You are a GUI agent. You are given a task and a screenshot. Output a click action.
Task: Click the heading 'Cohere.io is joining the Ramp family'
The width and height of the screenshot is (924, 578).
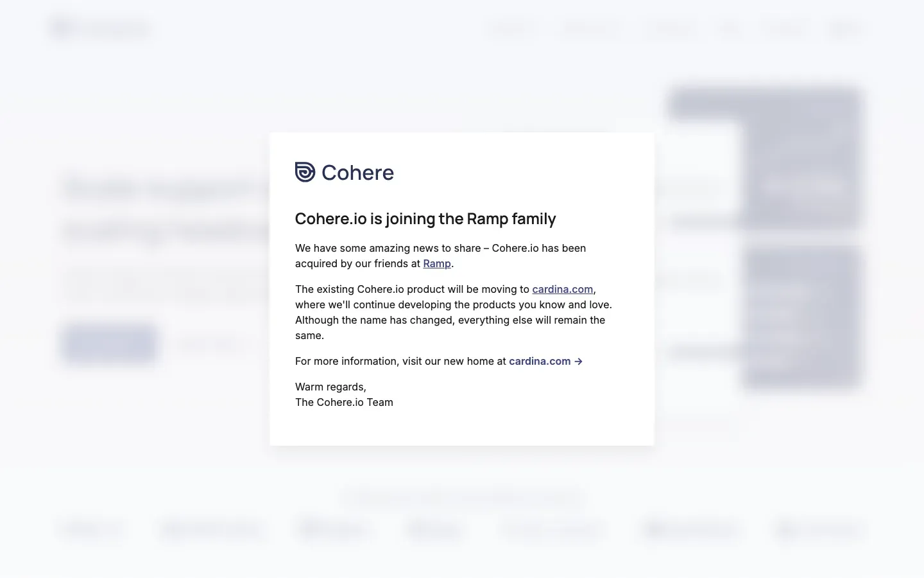click(425, 218)
